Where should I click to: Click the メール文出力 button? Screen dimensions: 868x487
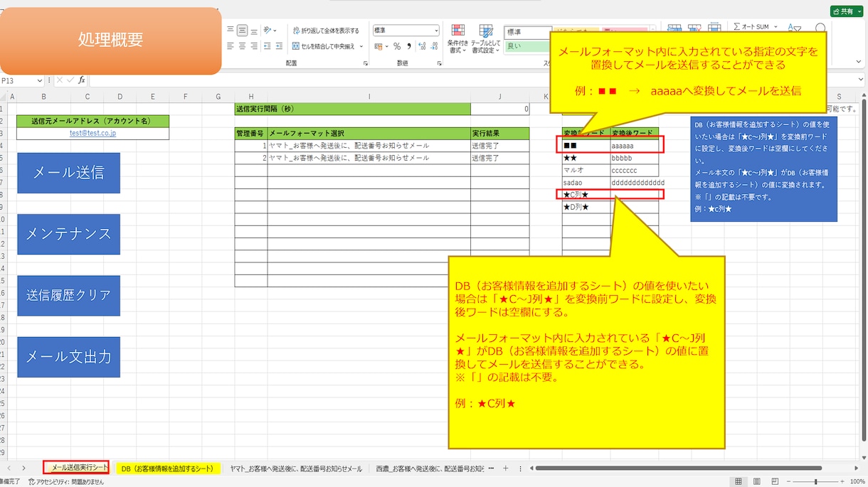68,357
